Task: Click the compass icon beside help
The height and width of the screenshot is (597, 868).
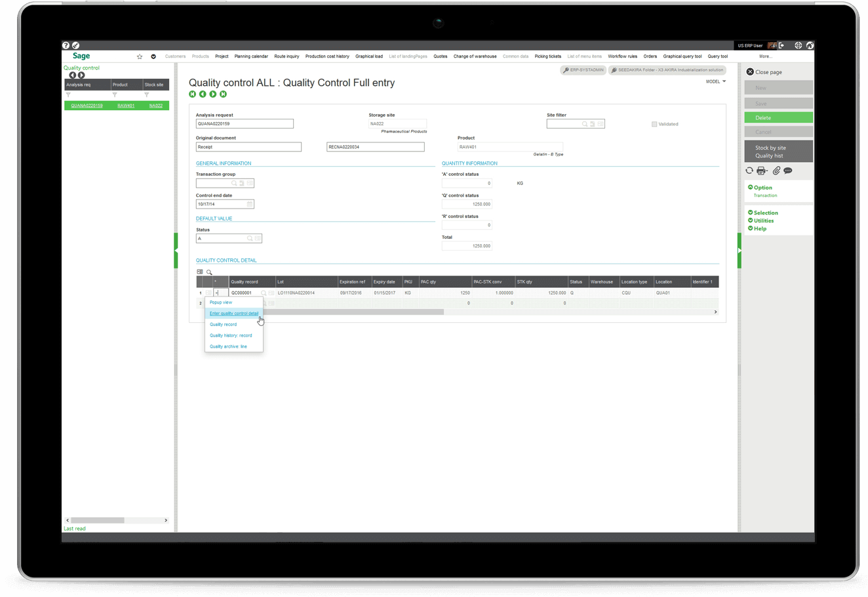Action: coord(76,45)
